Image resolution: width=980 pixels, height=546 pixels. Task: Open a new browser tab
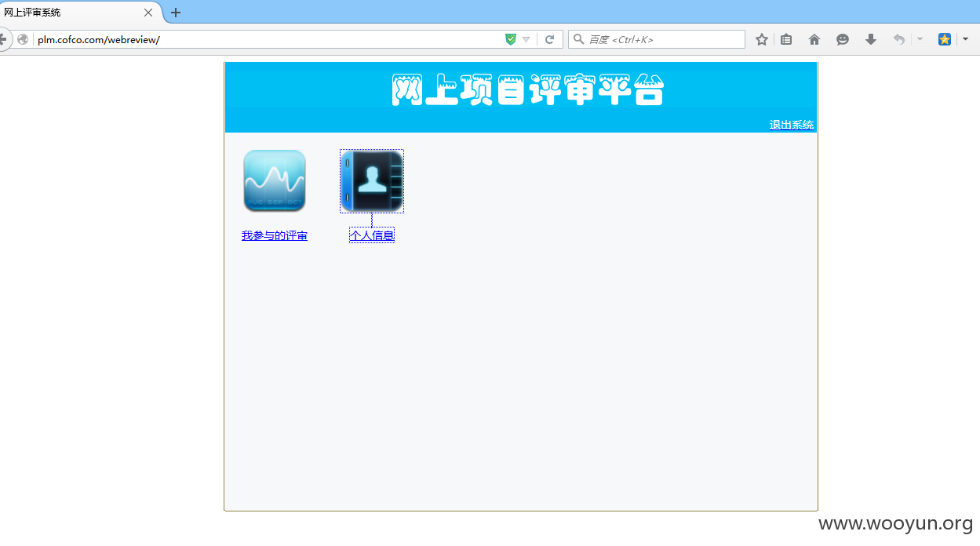(x=176, y=13)
